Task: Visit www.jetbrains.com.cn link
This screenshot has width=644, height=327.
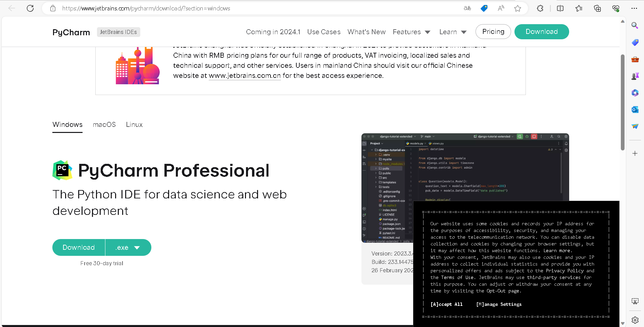Action: point(245,76)
